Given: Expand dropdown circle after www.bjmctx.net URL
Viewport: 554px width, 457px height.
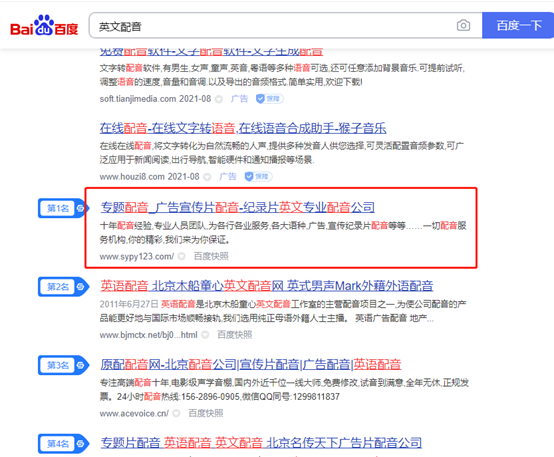Looking at the screenshot, I should [x=205, y=335].
